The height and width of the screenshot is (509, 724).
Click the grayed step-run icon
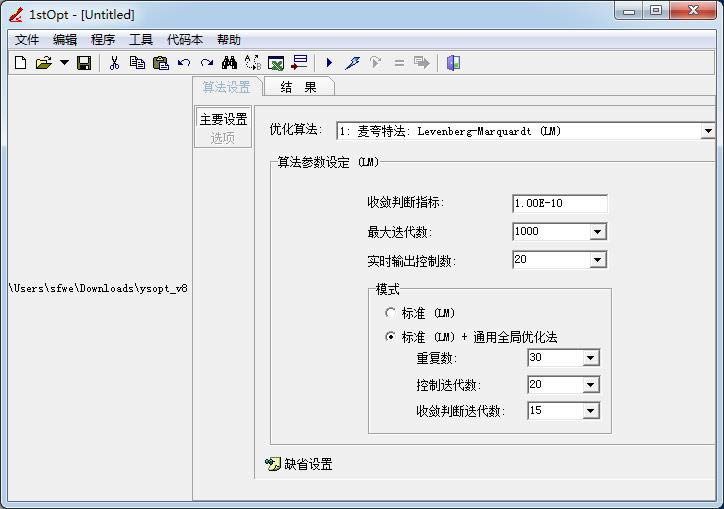pos(375,62)
